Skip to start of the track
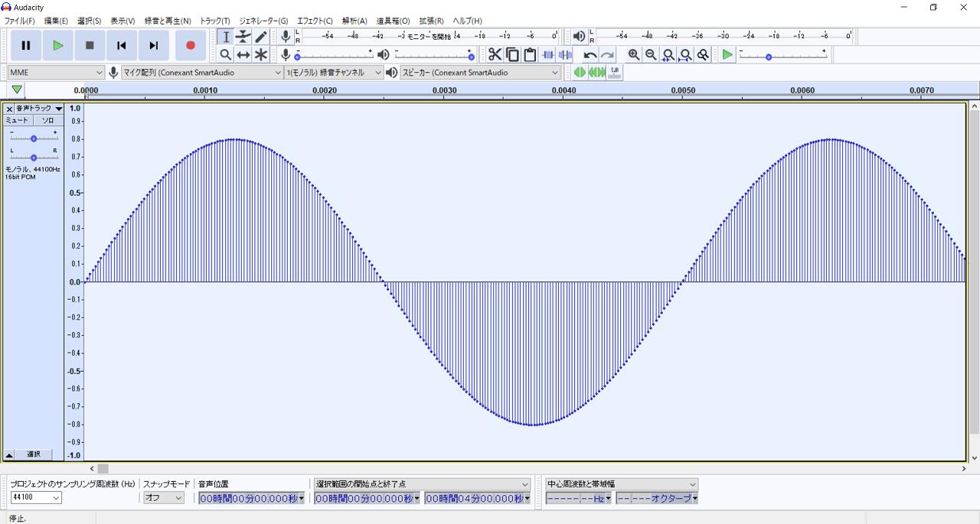This screenshot has width=980, height=524. point(122,45)
